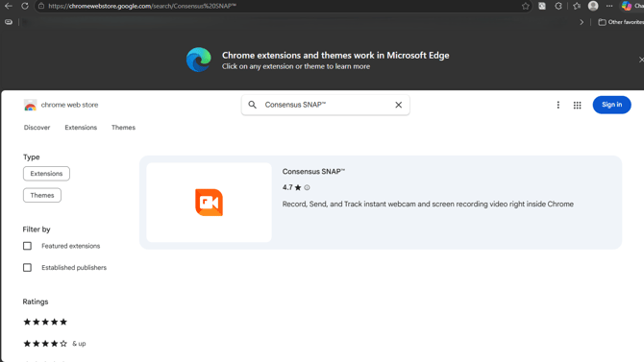Open the Copilot icon in toolbar
Screen dimensions: 644x362
coord(627,6)
